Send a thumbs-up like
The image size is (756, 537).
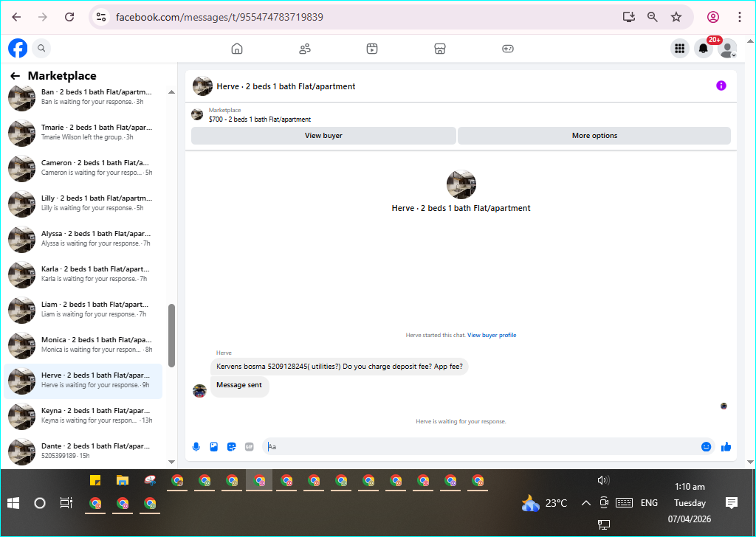tap(726, 447)
